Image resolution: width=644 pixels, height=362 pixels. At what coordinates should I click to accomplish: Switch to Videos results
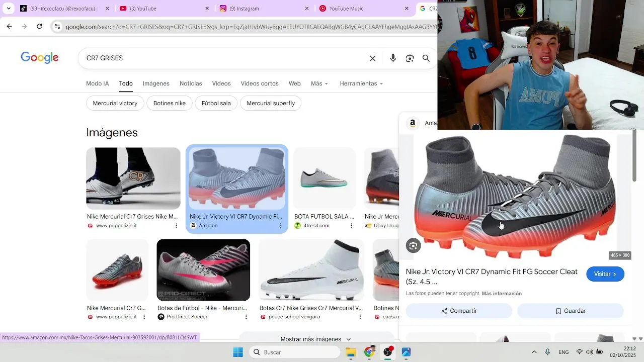pos(221,83)
